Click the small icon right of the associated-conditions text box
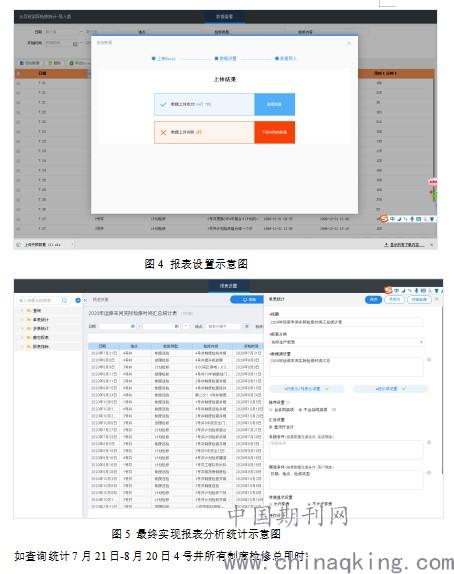 [x=429, y=442]
